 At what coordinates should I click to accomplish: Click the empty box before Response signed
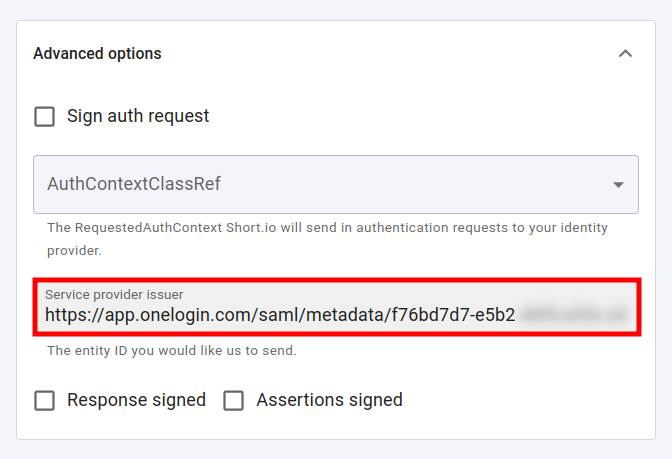tap(45, 400)
